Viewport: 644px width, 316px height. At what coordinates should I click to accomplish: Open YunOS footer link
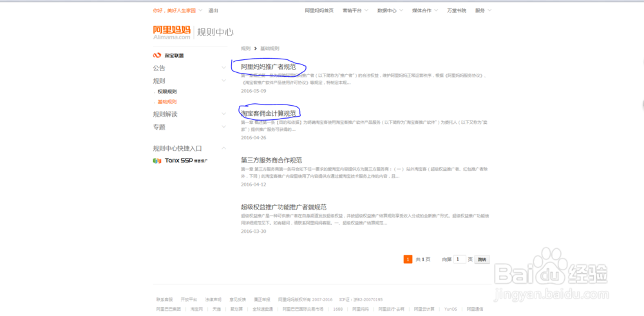pyautogui.click(x=451, y=309)
